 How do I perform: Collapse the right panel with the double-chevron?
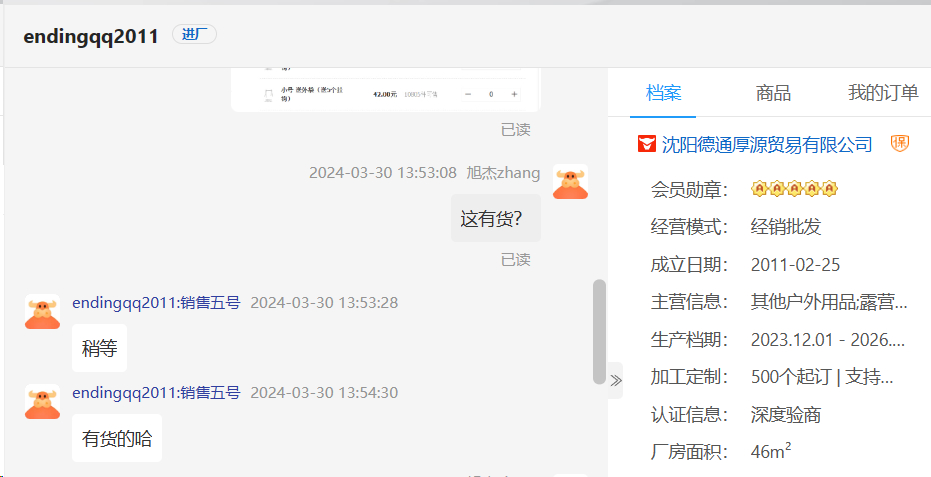pyautogui.click(x=616, y=380)
